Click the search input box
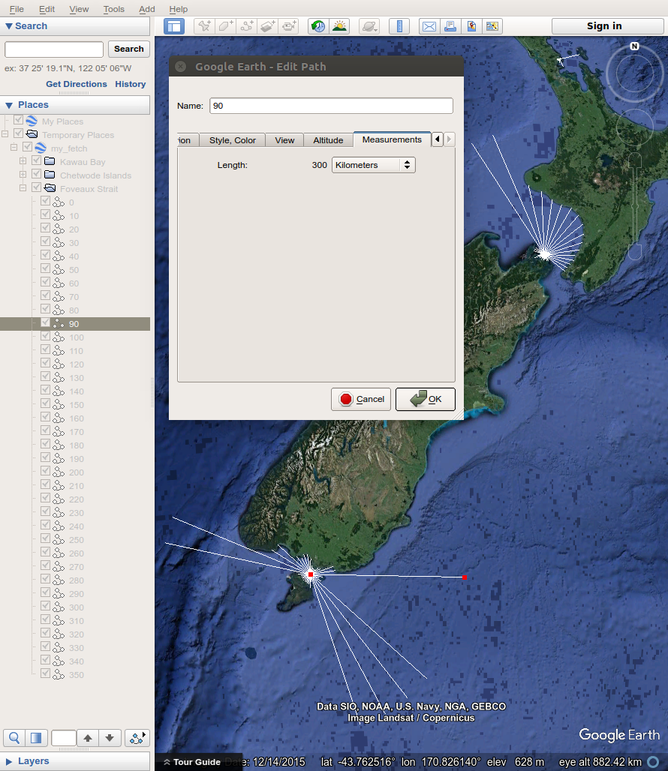 coord(54,49)
